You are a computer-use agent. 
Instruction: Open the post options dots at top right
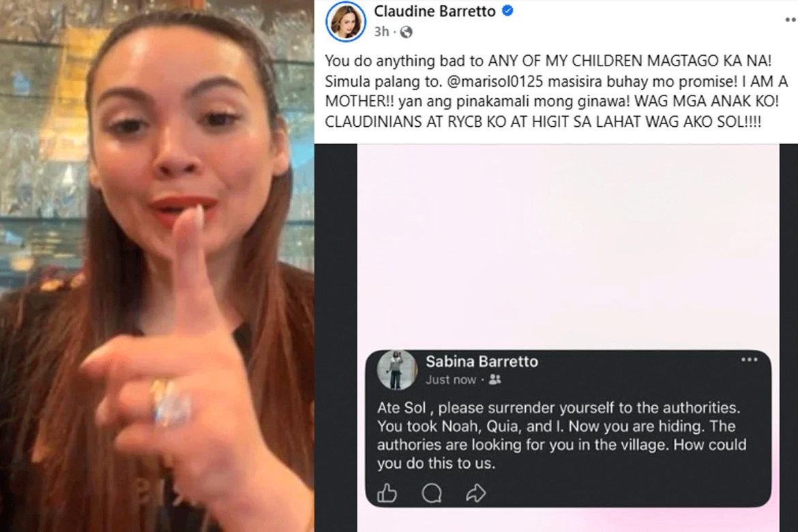tap(790, 20)
